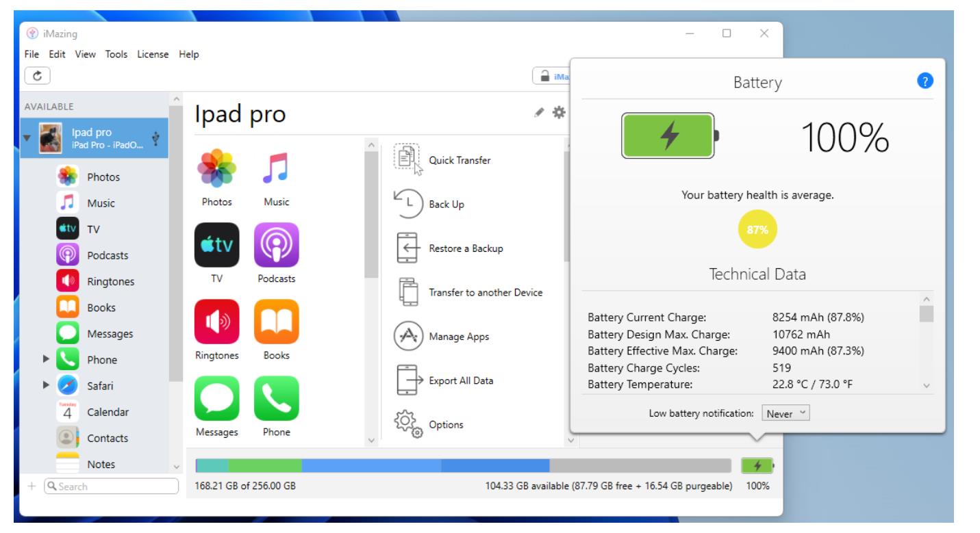Click the Export All Data icon
980x533 pixels.
point(407,380)
